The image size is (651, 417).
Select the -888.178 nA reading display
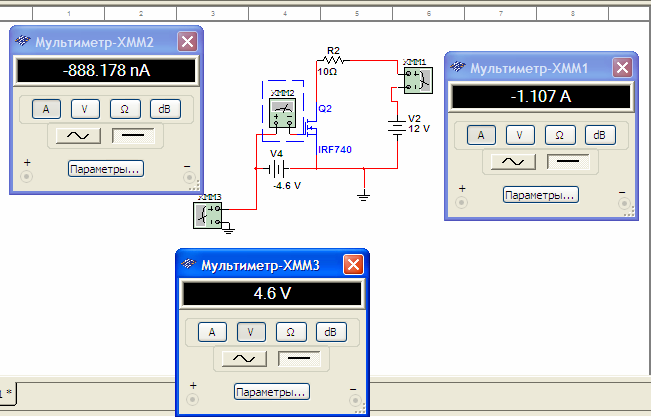click(106, 71)
